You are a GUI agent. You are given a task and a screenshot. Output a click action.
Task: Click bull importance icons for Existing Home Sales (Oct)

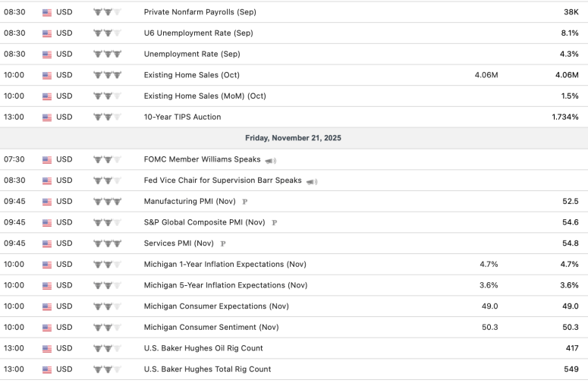click(107, 75)
